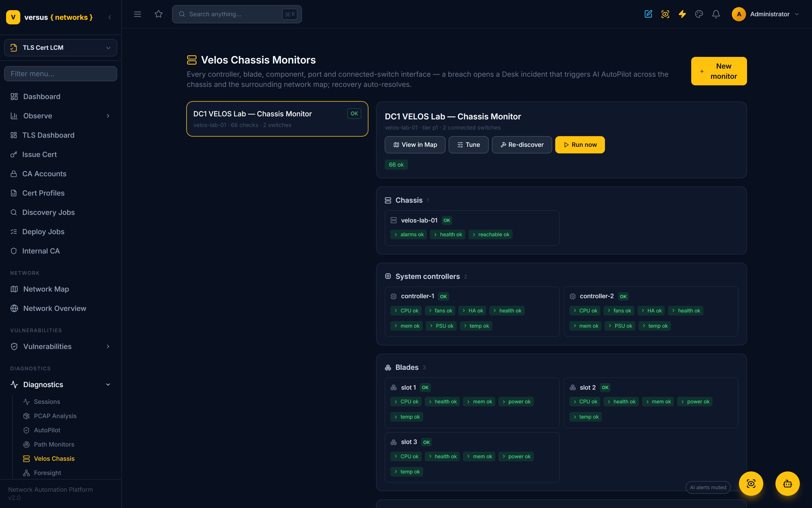Open the notifications bell
Viewport: 812px width, 508px height.
click(716, 14)
